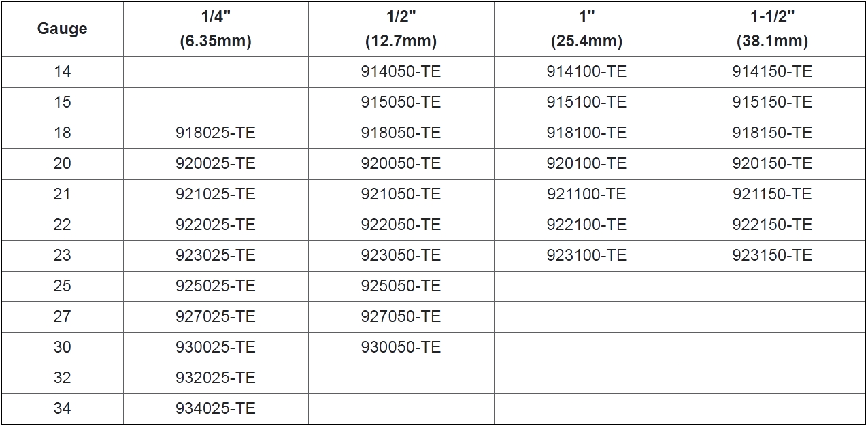Click part number 927050-TE
Screen dimensions: 868x426
coord(401,316)
